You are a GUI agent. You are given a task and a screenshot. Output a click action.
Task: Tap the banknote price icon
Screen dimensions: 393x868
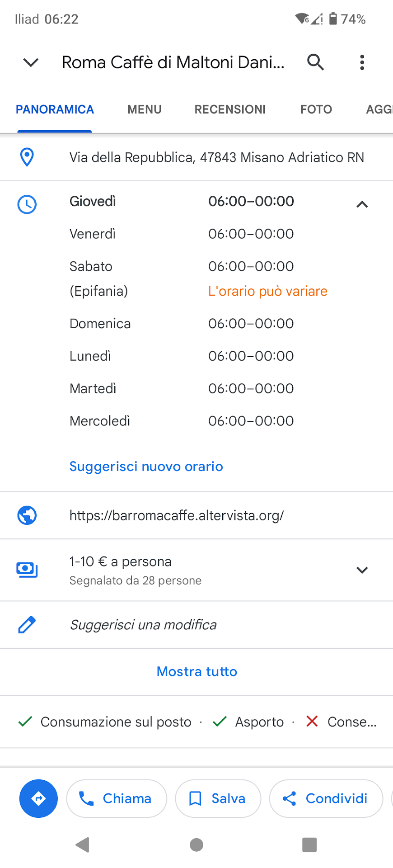(x=27, y=570)
